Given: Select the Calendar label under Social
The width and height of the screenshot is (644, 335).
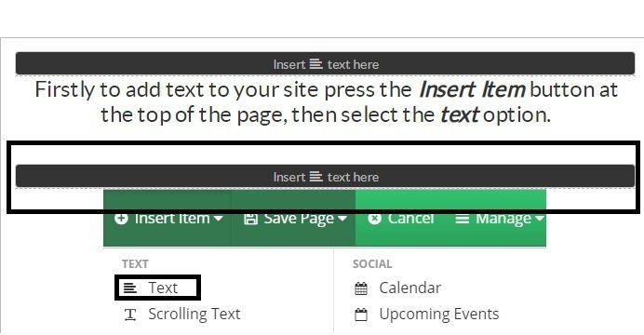Looking at the screenshot, I should 409,288.
